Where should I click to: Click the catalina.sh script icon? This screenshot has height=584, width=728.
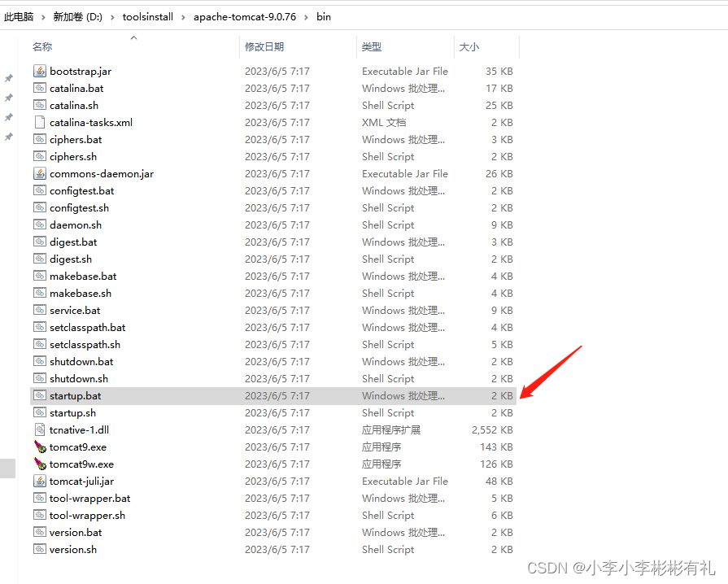pyautogui.click(x=40, y=106)
